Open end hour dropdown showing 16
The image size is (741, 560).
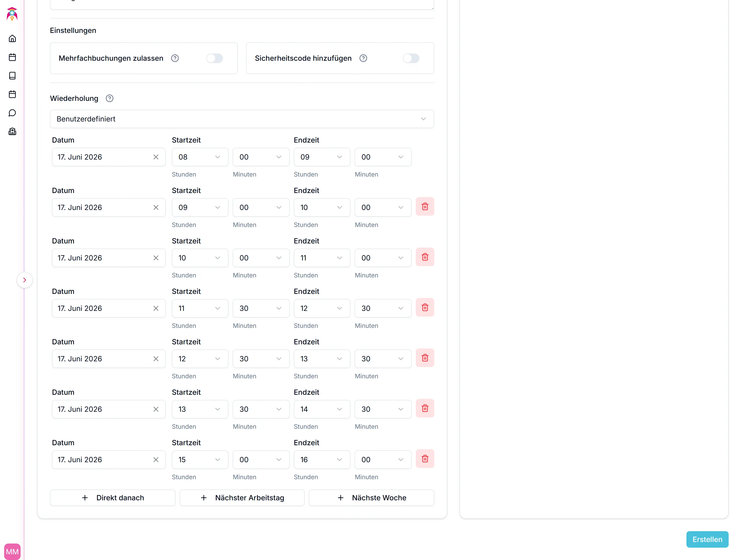[x=322, y=460]
